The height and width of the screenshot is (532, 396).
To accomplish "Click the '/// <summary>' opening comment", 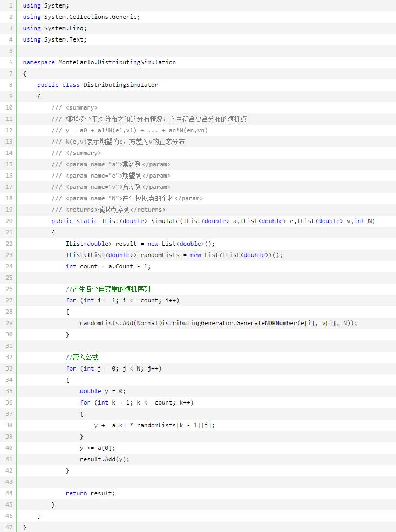I will 74,107.
